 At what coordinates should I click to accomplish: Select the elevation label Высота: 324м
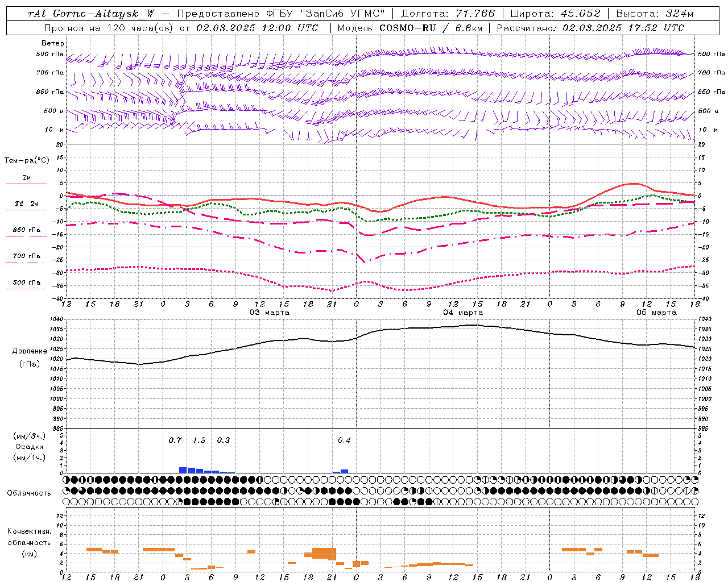(655, 14)
